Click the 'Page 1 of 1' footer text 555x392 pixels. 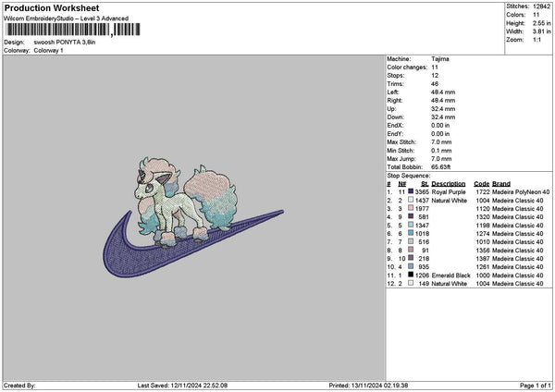pyautogui.click(x=536, y=386)
